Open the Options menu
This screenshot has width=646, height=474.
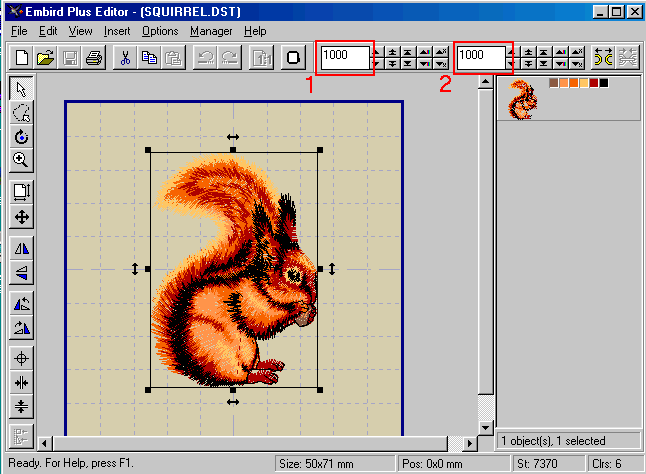tap(160, 31)
